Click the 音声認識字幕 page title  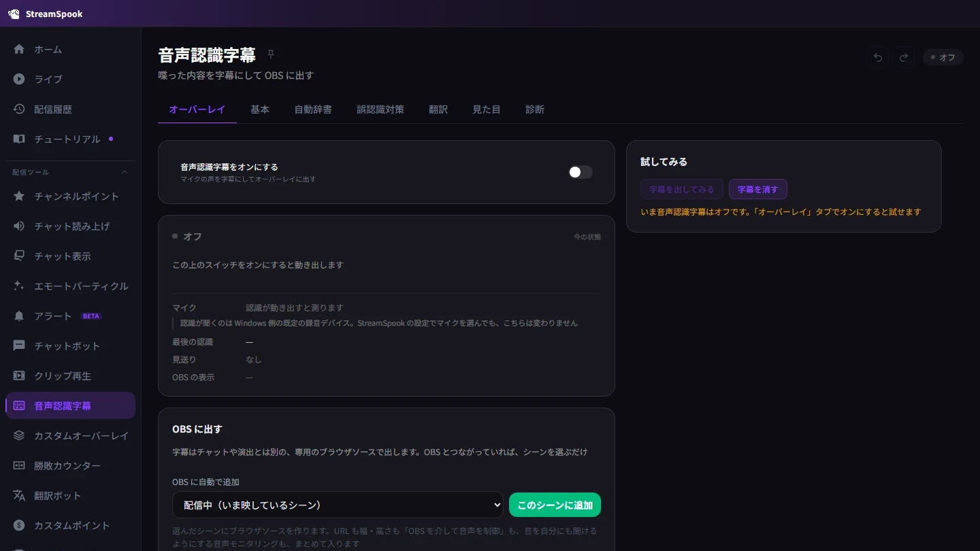[207, 54]
